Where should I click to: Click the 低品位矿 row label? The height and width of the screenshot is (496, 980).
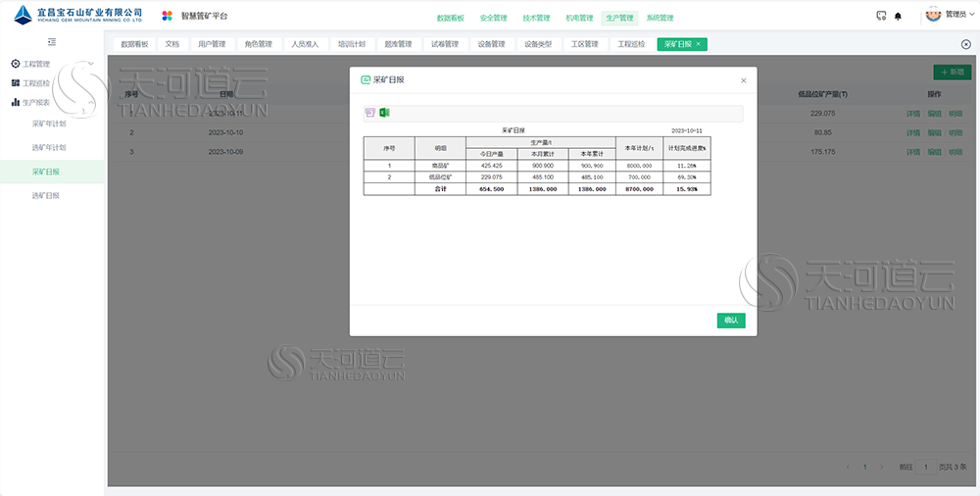(x=441, y=177)
